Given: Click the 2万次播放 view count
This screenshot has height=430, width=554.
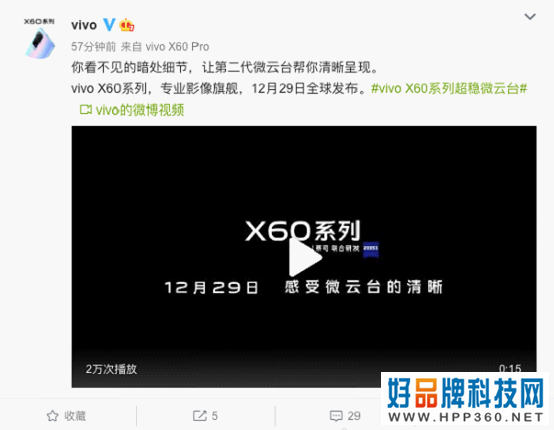Looking at the screenshot, I should (111, 369).
